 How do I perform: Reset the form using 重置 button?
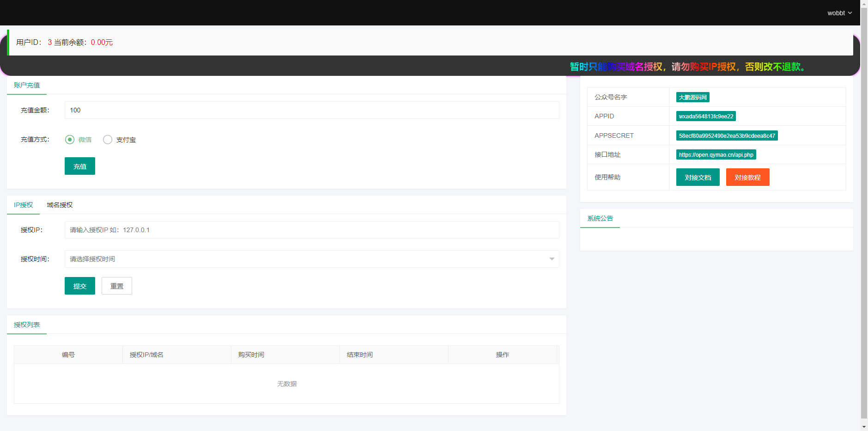(116, 286)
